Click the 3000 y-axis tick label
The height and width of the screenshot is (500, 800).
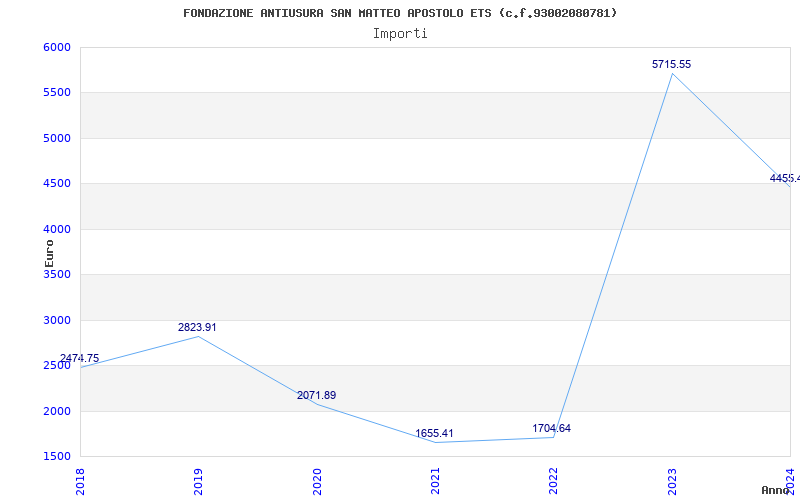57,320
